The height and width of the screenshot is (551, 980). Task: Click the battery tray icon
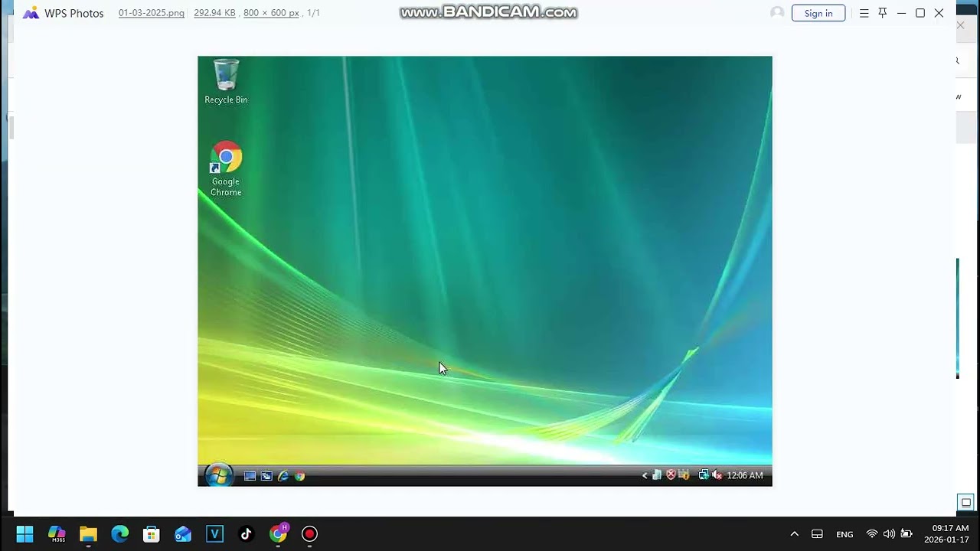906,534
